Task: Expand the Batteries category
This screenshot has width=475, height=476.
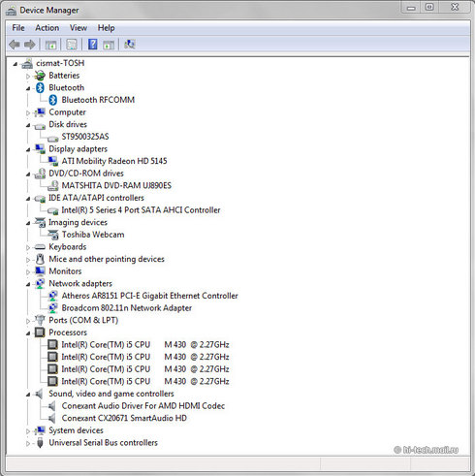Action: click(x=28, y=76)
